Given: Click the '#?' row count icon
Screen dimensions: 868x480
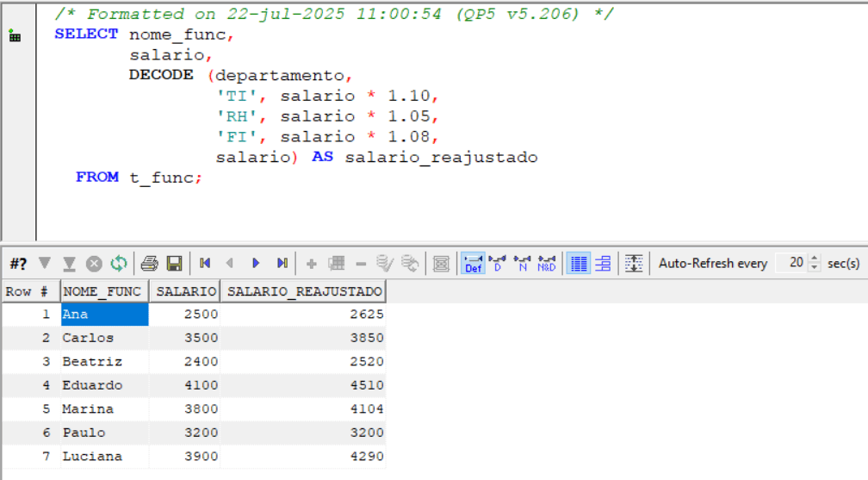Looking at the screenshot, I should (18, 264).
